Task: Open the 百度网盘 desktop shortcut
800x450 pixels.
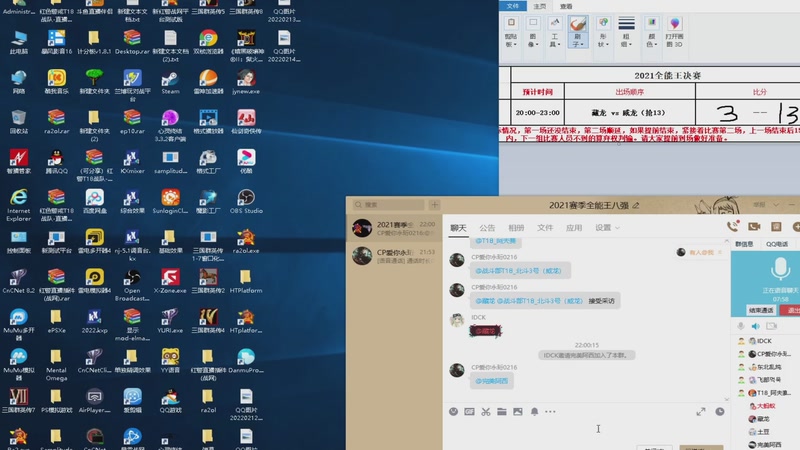Action: pos(94,202)
